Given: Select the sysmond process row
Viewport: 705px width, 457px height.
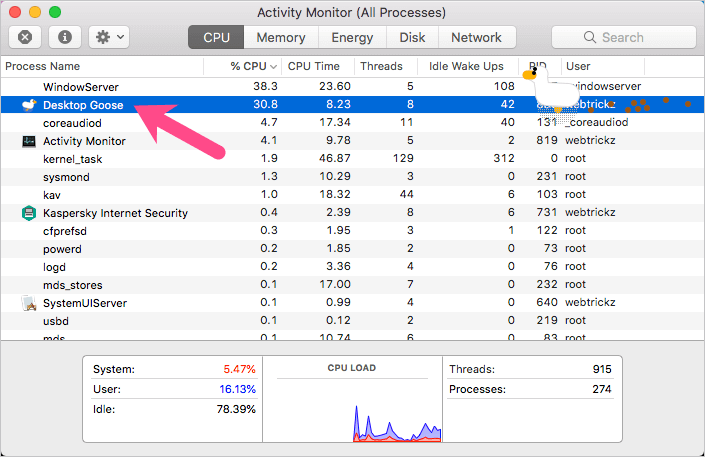Looking at the screenshot, I should 352,176.
